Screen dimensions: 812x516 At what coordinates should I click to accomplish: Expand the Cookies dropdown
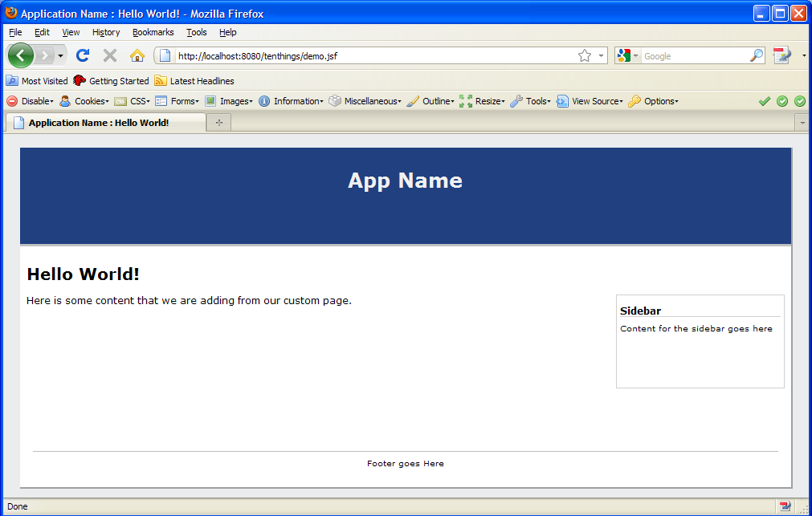(x=92, y=101)
